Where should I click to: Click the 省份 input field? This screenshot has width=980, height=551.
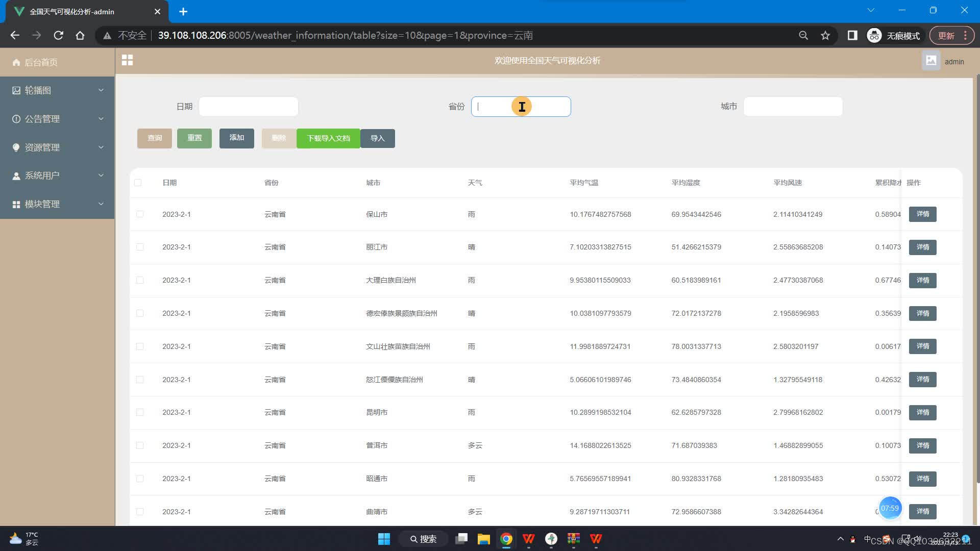(x=521, y=107)
